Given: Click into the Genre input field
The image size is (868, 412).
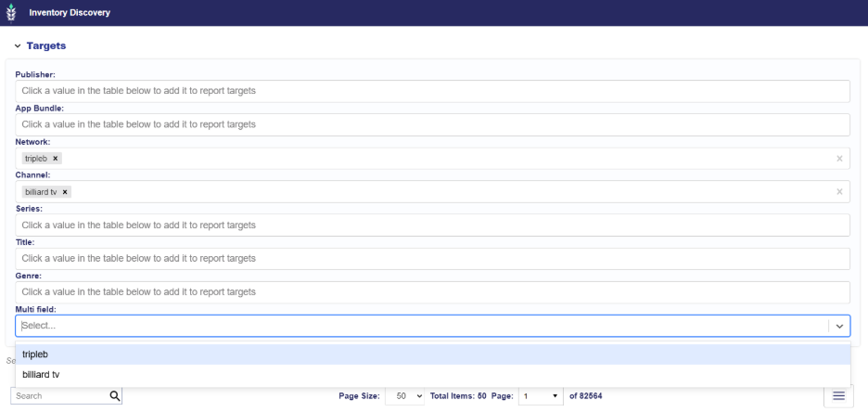Looking at the screenshot, I should click(432, 292).
